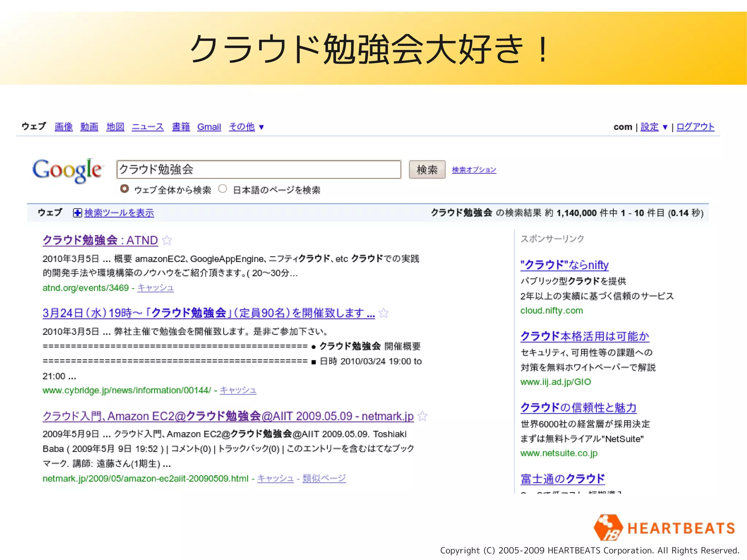Click the HEARTBEATS logo

click(x=664, y=527)
